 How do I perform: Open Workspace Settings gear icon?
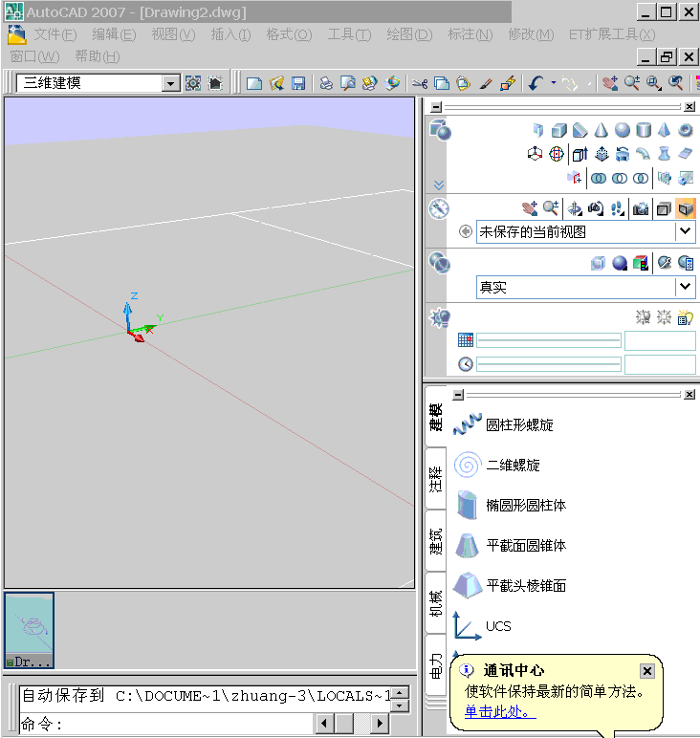pyautogui.click(x=193, y=83)
